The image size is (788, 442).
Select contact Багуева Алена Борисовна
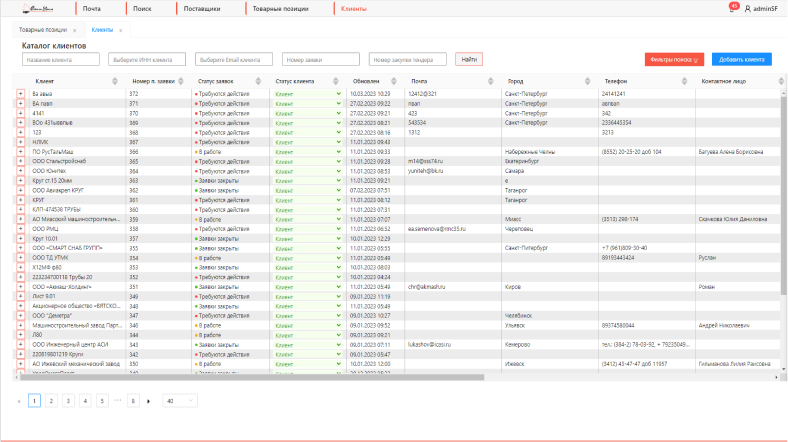pos(731,152)
